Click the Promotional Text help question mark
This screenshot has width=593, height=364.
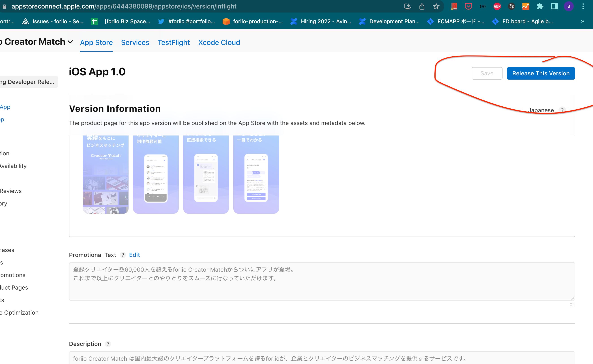click(123, 255)
